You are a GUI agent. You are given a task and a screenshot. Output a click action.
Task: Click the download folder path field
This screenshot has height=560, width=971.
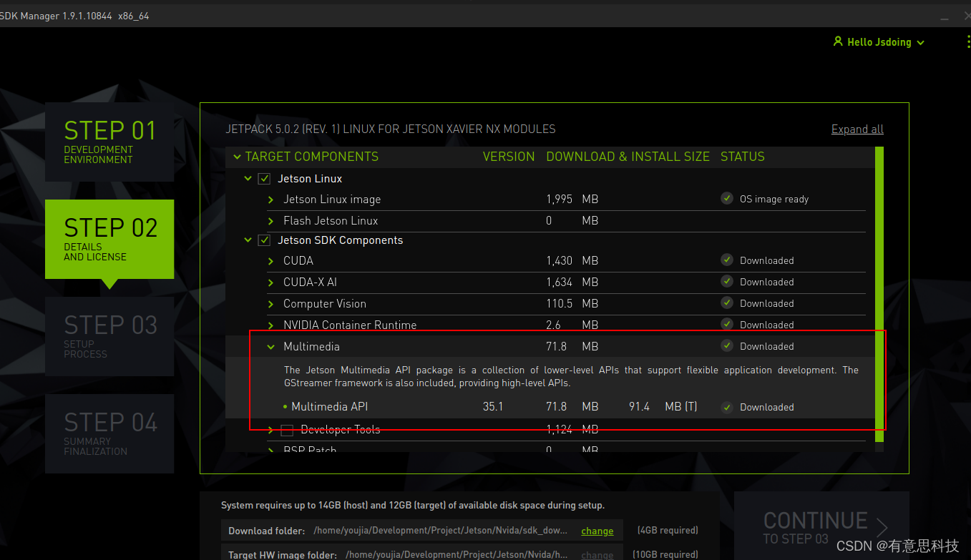click(441, 531)
